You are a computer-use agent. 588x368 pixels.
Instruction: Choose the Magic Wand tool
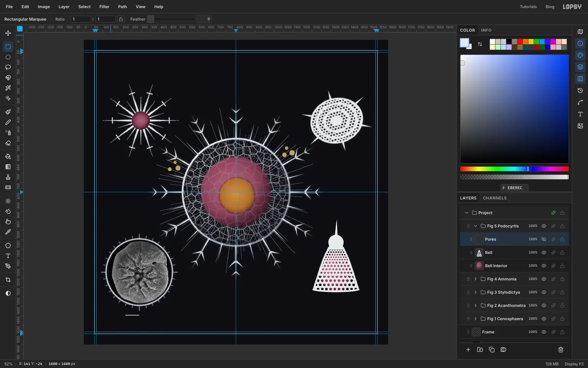click(x=8, y=88)
